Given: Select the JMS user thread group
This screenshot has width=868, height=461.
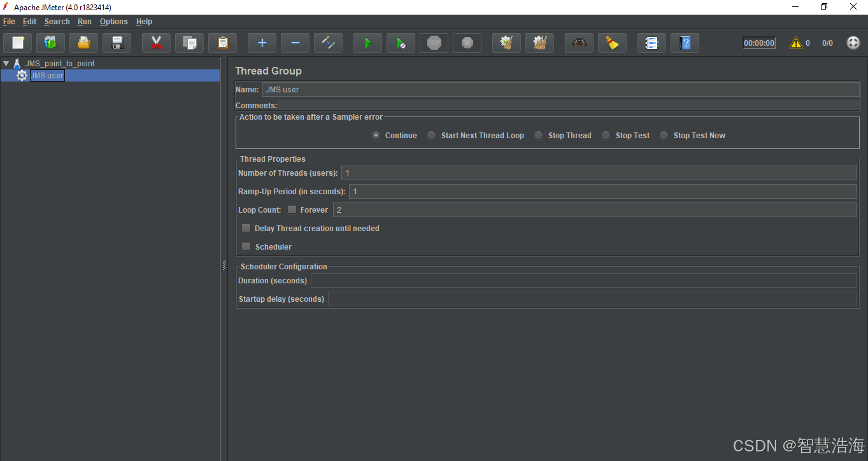Looking at the screenshot, I should coord(47,75).
